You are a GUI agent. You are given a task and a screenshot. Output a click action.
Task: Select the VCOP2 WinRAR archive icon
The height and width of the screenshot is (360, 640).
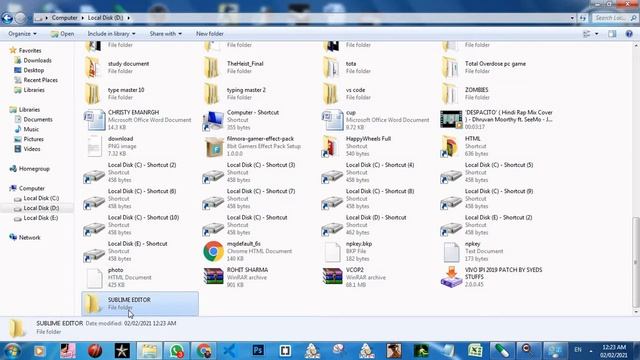332,276
